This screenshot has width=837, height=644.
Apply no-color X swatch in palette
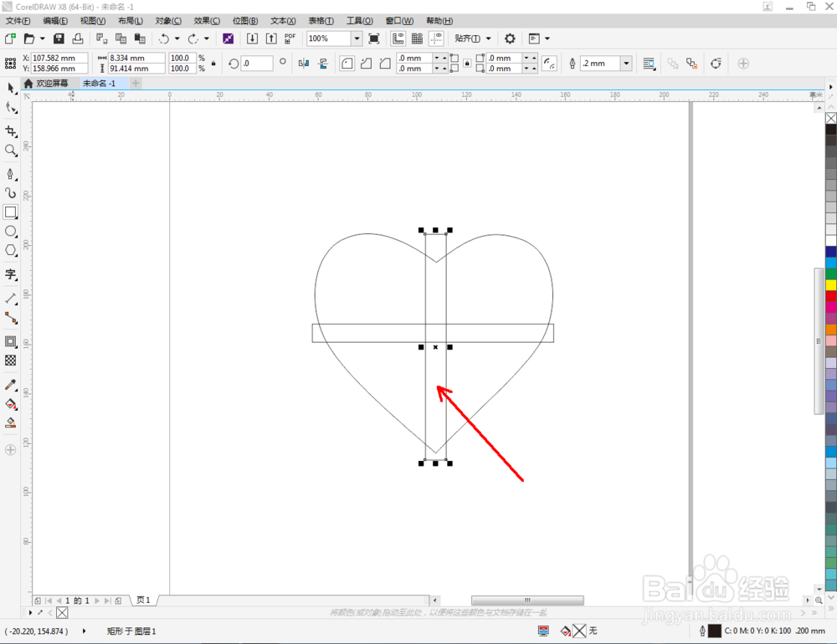(x=831, y=118)
